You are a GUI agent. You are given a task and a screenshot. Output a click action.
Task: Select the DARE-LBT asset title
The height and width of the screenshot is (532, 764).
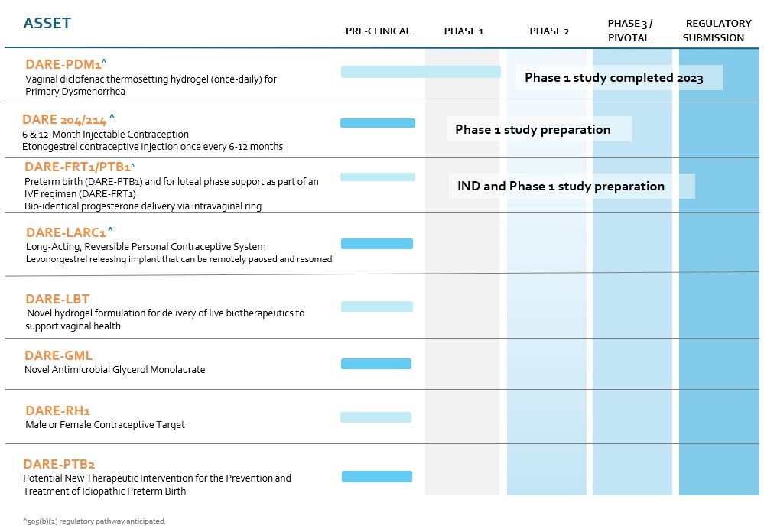click(x=57, y=299)
